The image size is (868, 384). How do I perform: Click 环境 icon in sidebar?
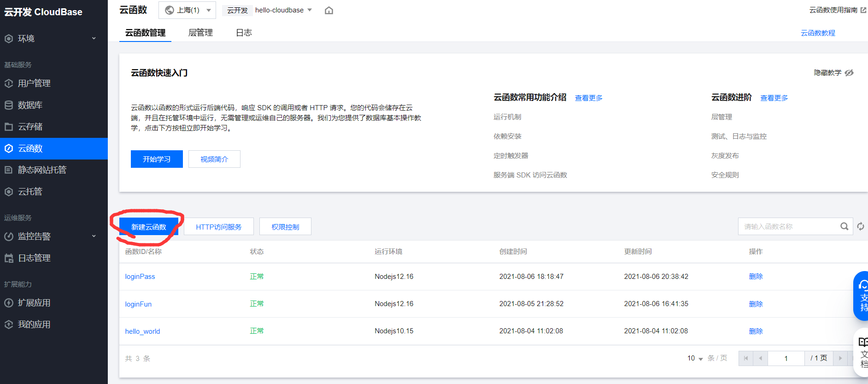click(x=9, y=39)
